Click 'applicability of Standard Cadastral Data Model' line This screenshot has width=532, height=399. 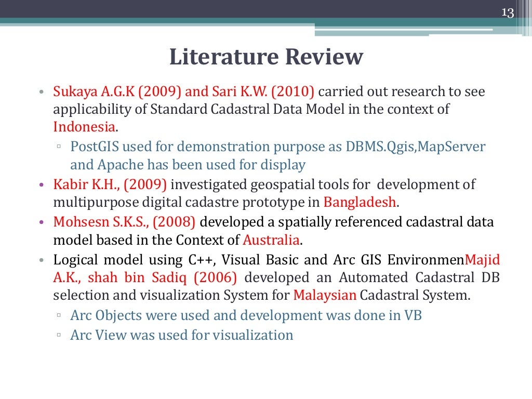click(x=251, y=109)
